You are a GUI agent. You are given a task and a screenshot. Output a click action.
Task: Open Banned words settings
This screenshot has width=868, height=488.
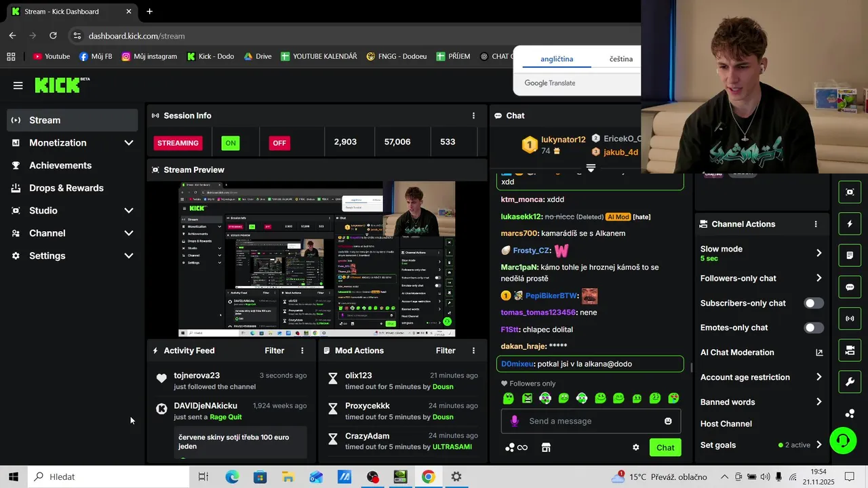coord(762,402)
